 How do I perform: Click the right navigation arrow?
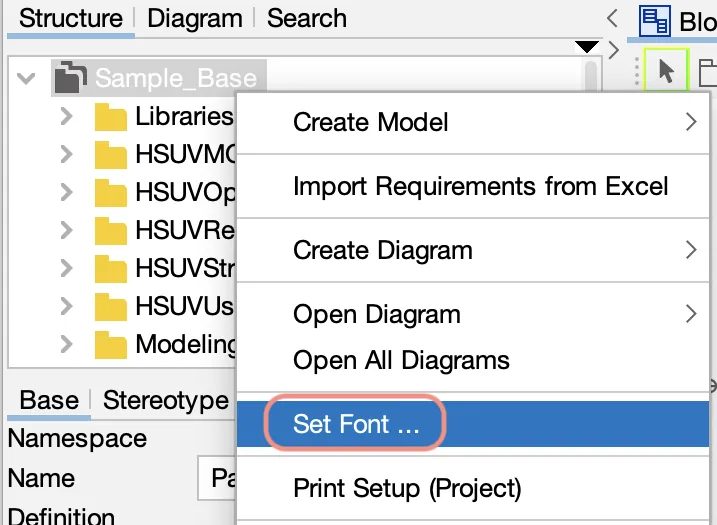614,50
